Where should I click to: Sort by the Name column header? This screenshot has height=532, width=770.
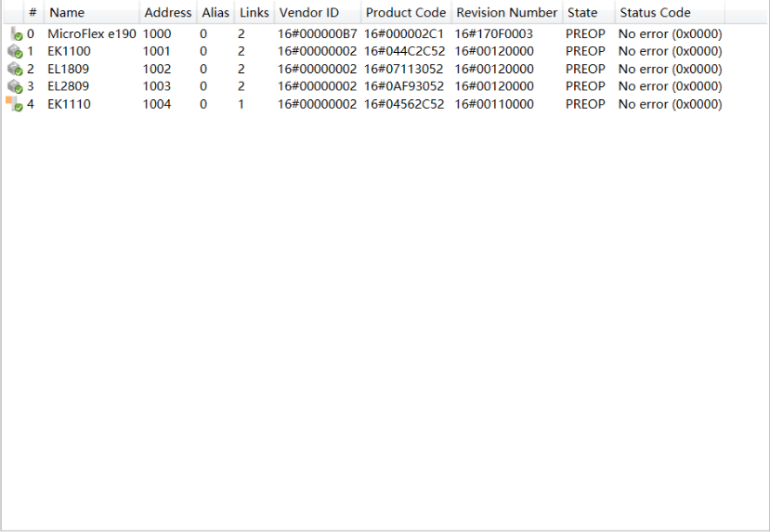(x=92, y=12)
